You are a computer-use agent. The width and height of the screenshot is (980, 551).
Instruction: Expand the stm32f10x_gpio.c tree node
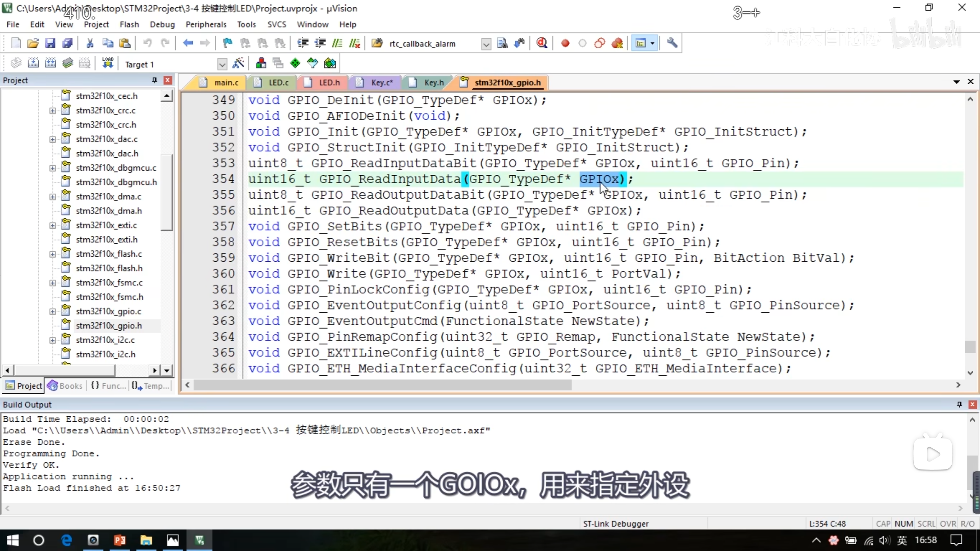(52, 311)
